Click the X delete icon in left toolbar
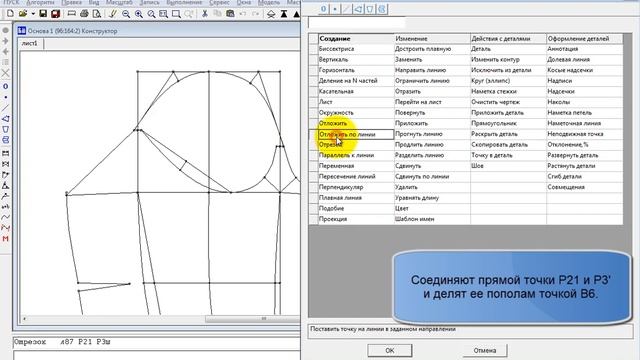The image size is (640, 360). 5,73
